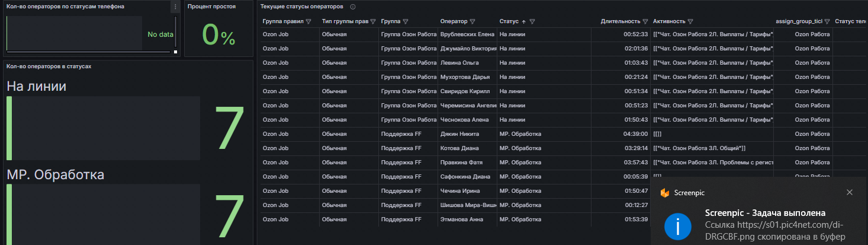The width and height of the screenshot is (868, 245).
Task: Open filter icon for Длительность column
Action: [645, 21]
